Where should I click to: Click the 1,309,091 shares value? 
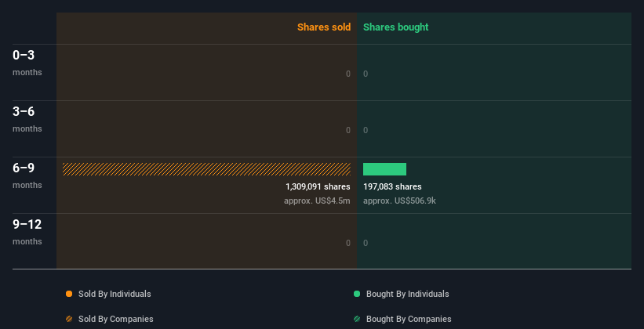click(318, 186)
